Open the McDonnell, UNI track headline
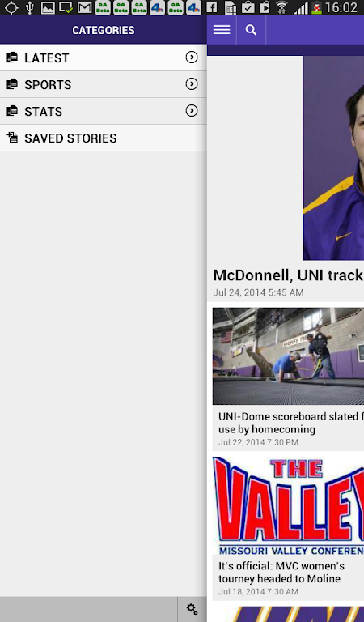This screenshot has height=622, width=364. (288, 275)
